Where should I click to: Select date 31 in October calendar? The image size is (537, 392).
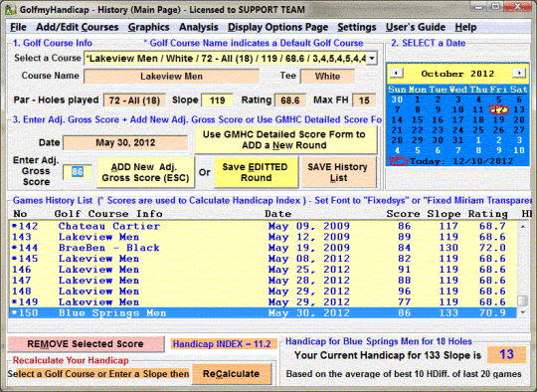pyautogui.click(x=457, y=140)
